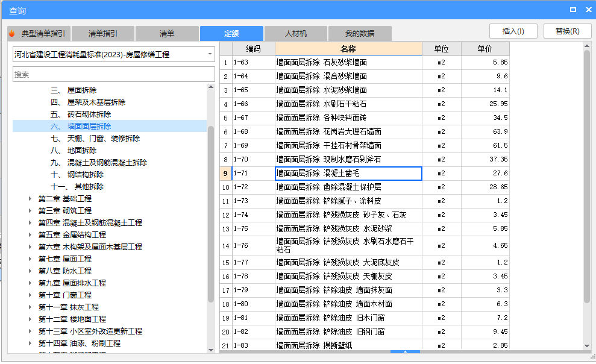Select row 墙面面层拆除 凿除混凝土保护层
The height and width of the screenshot is (364, 596).
[364, 187]
